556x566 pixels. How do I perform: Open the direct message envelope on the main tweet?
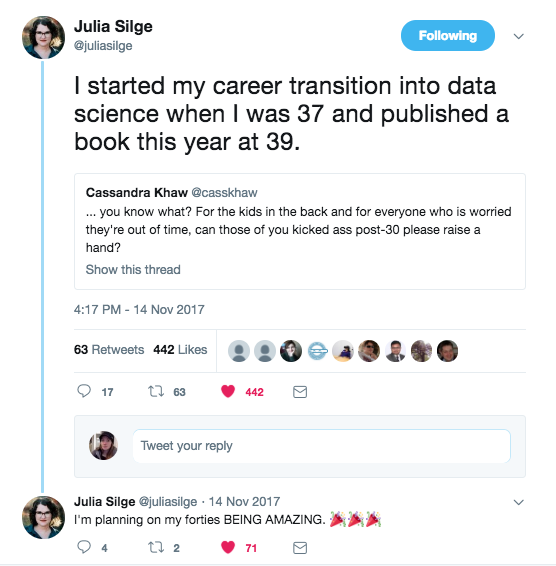(x=300, y=392)
